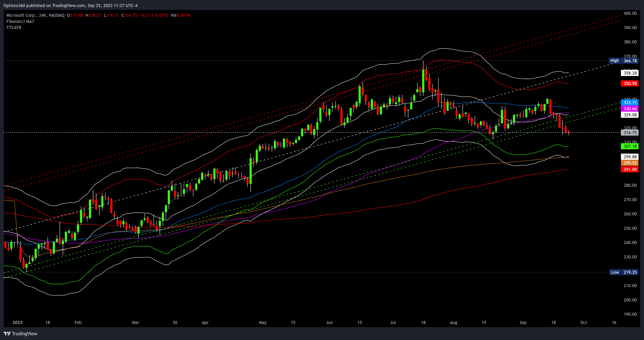This screenshot has height=340, width=644.
Task: Click the 200.00 price axis tick
Action: click(x=630, y=300)
